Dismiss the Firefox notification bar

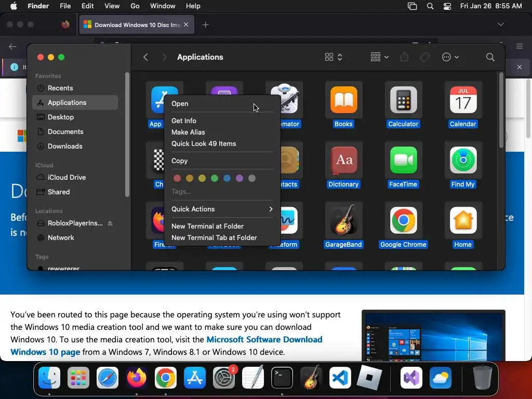519,67
